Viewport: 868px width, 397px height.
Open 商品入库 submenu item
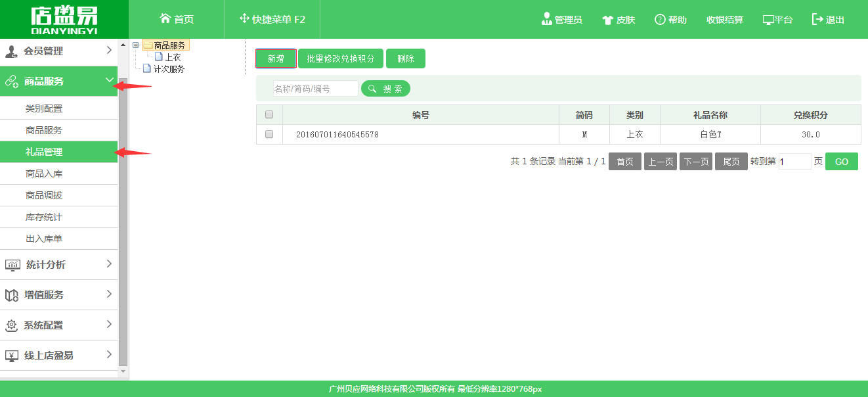(59, 174)
